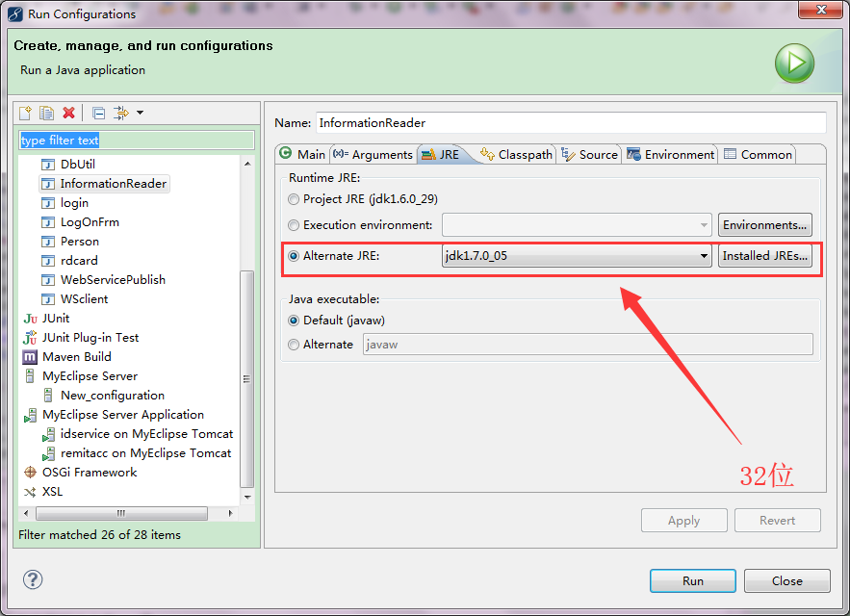Click the filter configurations icon
The image size is (850, 616).
[121, 113]
